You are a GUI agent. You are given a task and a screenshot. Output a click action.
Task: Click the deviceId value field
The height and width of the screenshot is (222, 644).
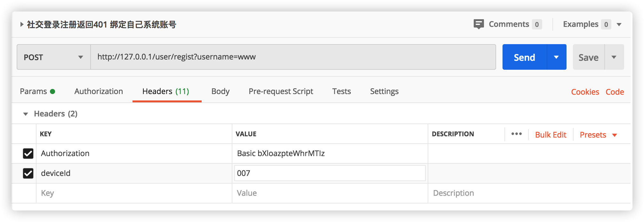(330, 173)
